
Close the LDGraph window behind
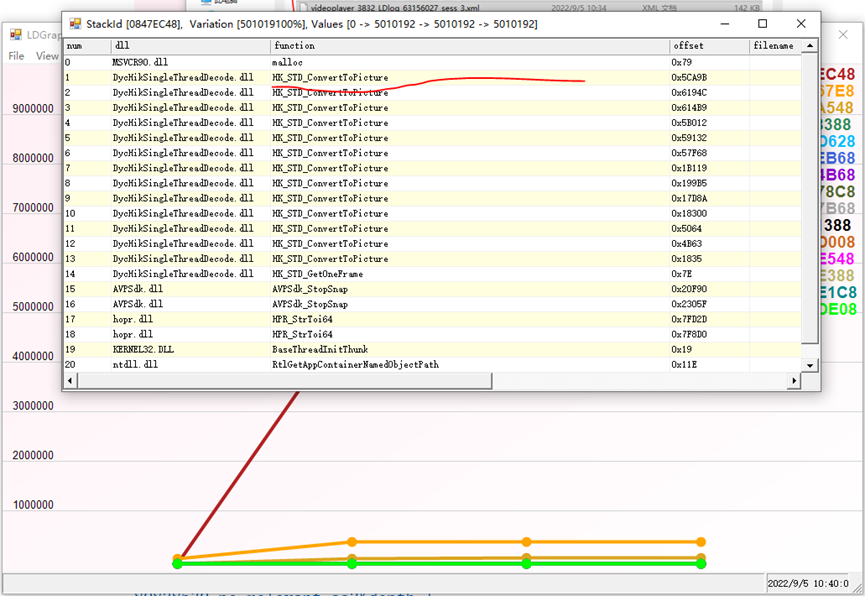(x=843, y=35)
